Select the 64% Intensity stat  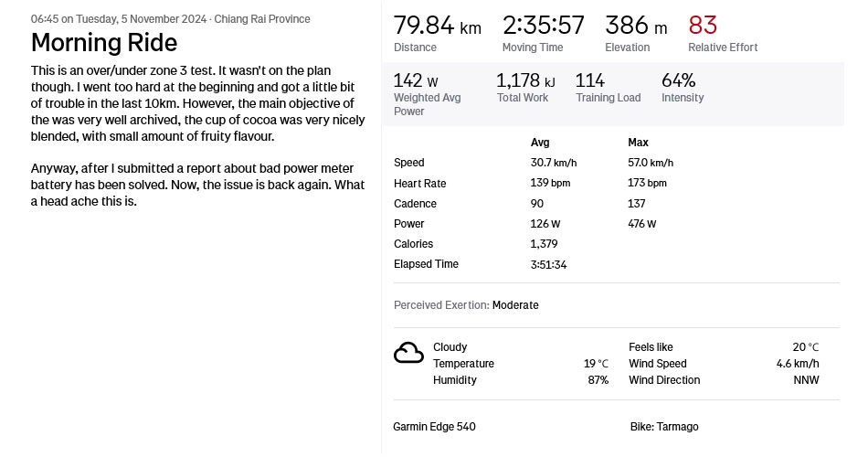click(678, 80)
